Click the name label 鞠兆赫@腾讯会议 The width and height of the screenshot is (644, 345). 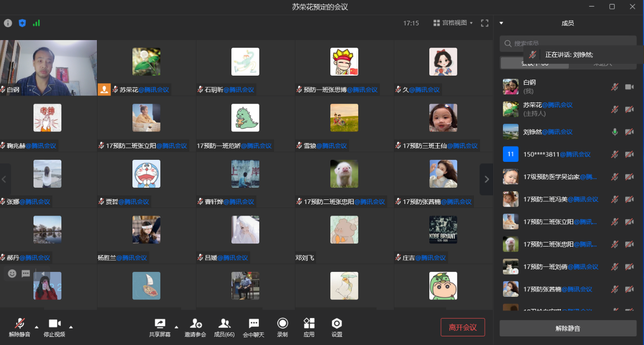(x=31, y=146)
